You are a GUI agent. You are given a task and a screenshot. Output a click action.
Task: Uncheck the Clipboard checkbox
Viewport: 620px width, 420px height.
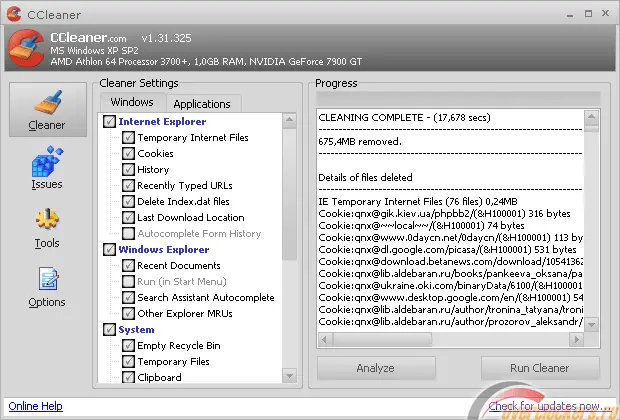128,377
